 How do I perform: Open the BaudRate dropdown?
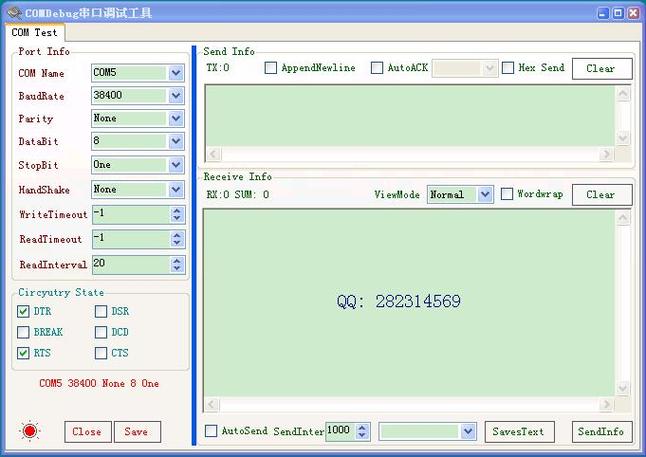(x=176, y=96)
